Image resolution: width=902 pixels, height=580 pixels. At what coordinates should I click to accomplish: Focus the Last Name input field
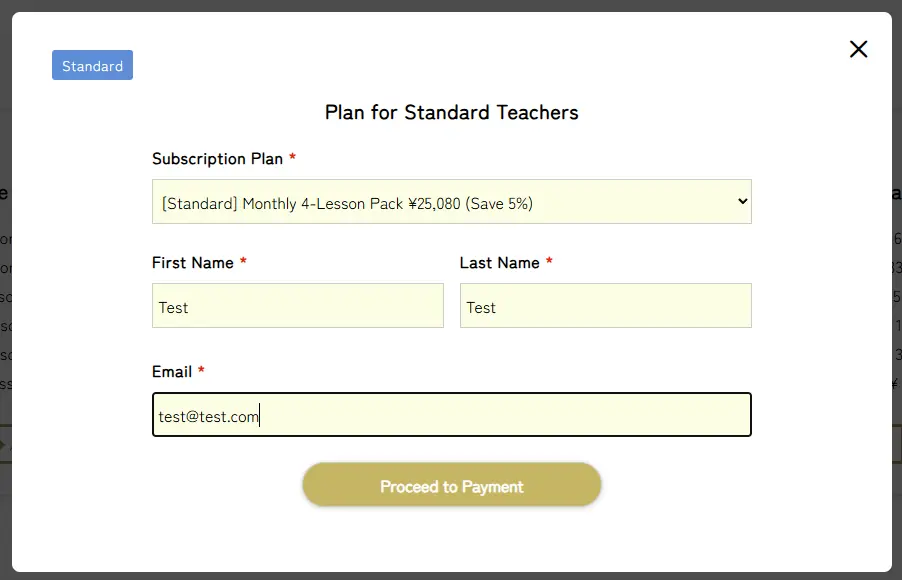(606, 306)
